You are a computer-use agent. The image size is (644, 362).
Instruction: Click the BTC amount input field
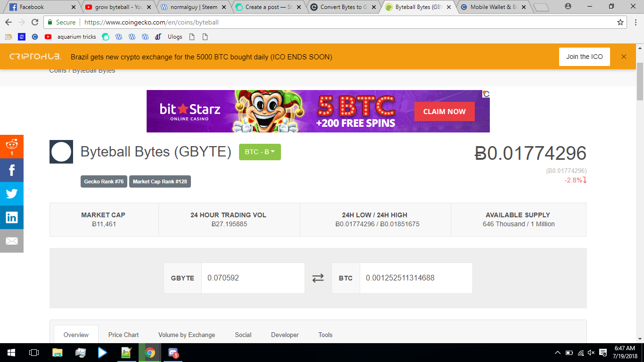[416, 278]
